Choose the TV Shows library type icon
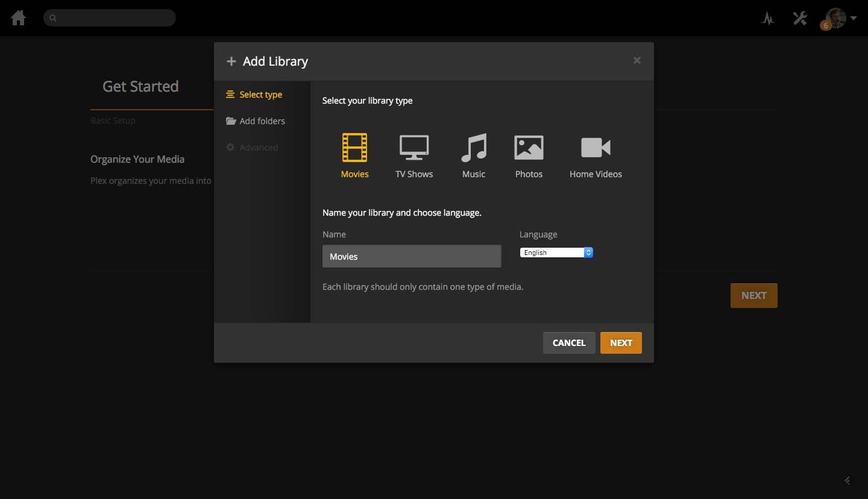This screenshot has height=499, width=868. [414, 148]
